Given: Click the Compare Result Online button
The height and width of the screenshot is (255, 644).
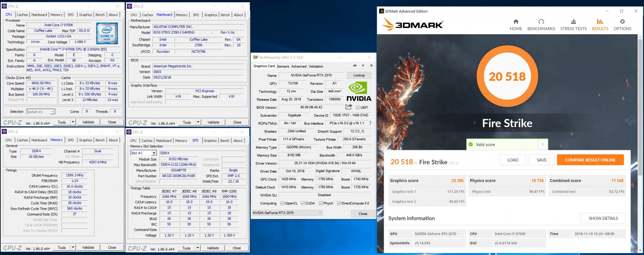Looking at the screenshot, I should [590, 160].
